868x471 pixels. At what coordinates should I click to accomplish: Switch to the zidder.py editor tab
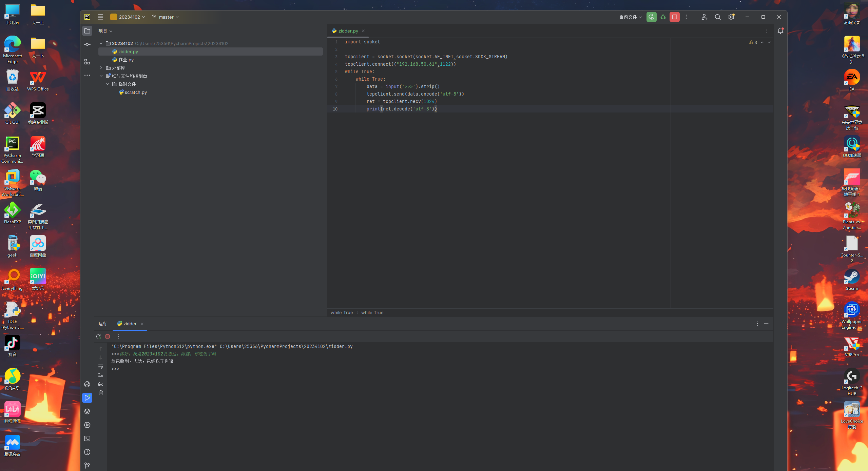click(348, 31)
